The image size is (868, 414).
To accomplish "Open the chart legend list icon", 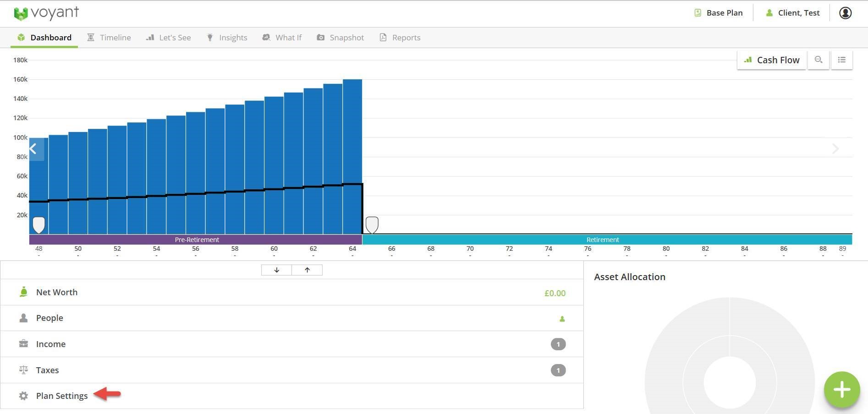I will point(842,60).
